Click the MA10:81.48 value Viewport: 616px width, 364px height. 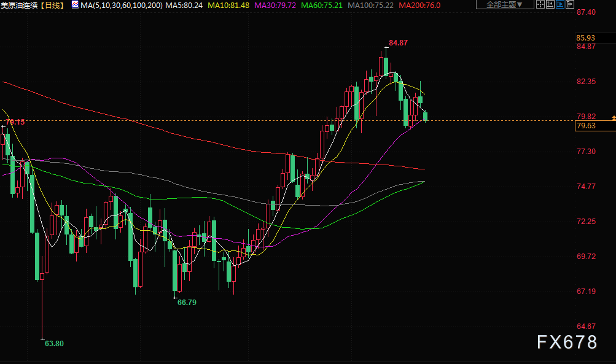tap(228, 6)
